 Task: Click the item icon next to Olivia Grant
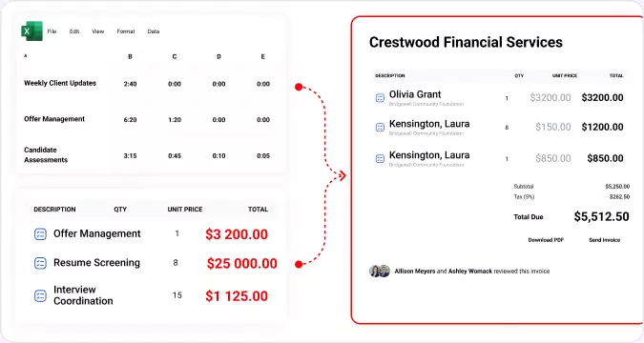[x=380, y=98]
